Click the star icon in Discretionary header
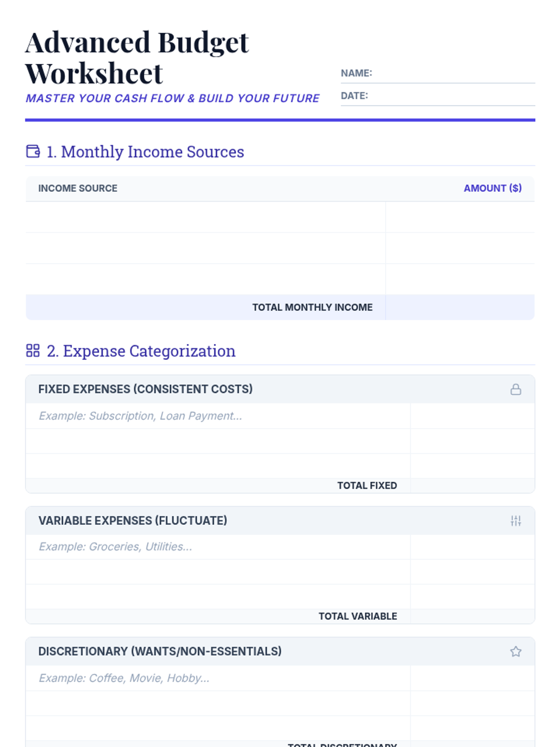 [515, 651]
